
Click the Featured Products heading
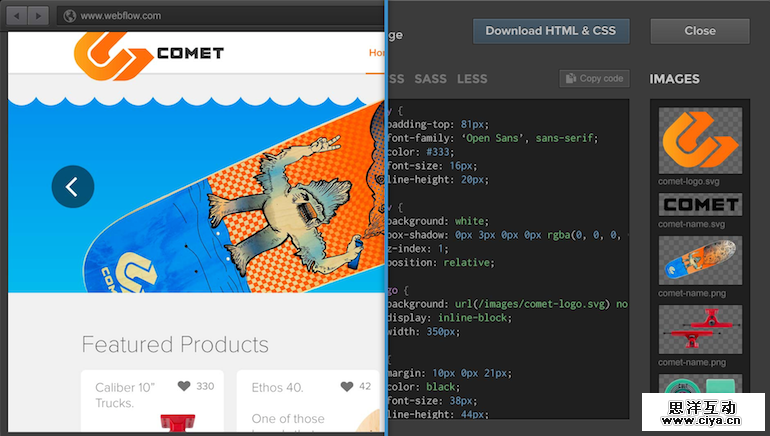pyautogui.click(x=175, y=344)
